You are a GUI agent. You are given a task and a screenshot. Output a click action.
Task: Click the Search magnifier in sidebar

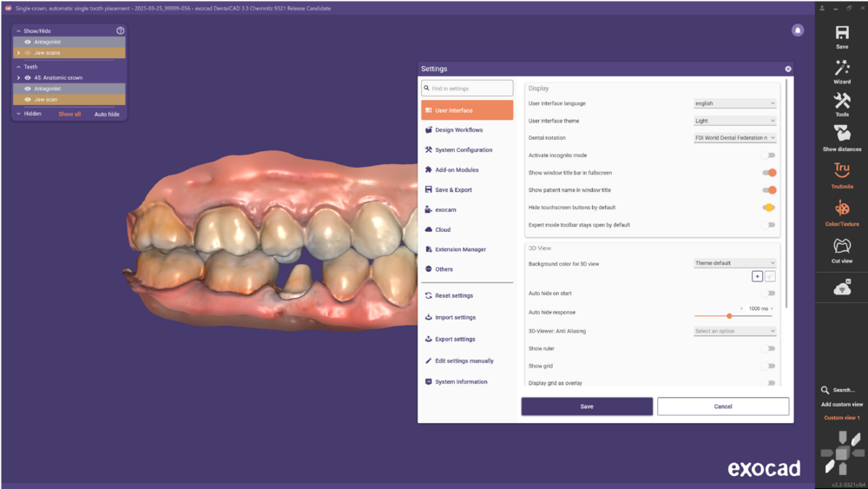coord(825,390)
